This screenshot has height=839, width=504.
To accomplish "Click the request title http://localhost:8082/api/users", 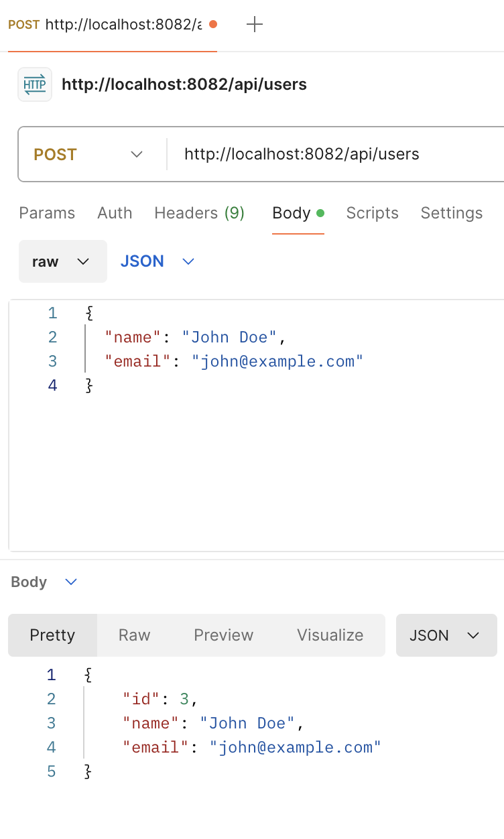I will click(x=184, y=84).
